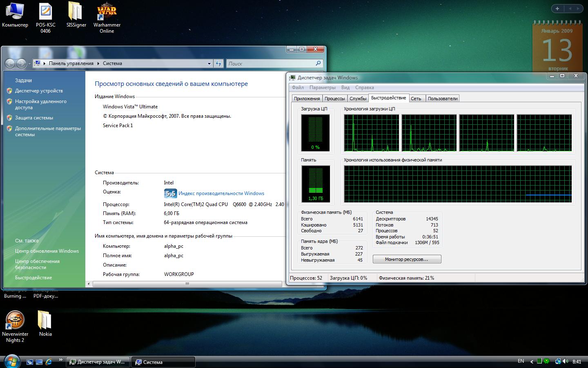Open the Neverwinter Nights 2 shortcut

tap(15, 321)
